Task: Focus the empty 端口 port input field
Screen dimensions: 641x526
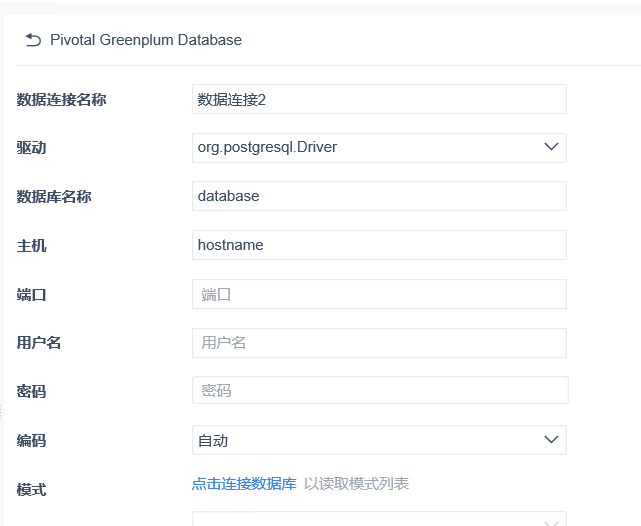Action: point(379,294)
